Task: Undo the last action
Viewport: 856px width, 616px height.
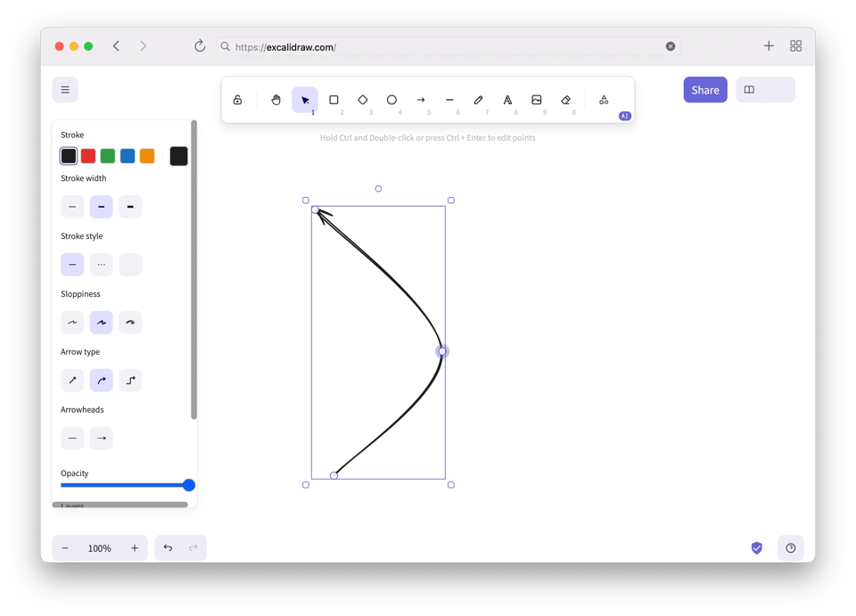Action: 168,547
